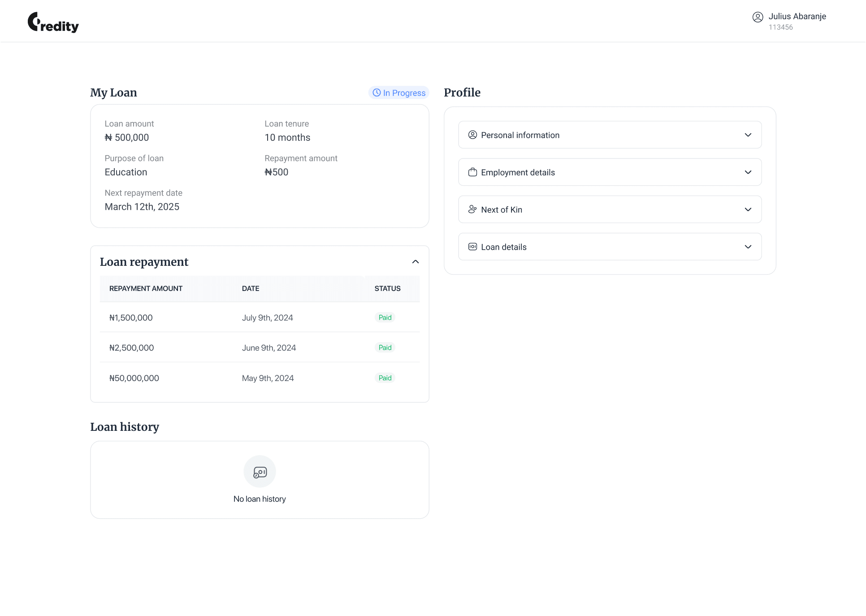Select the ₦50,000,000 repayment row

tap(259, 378)
